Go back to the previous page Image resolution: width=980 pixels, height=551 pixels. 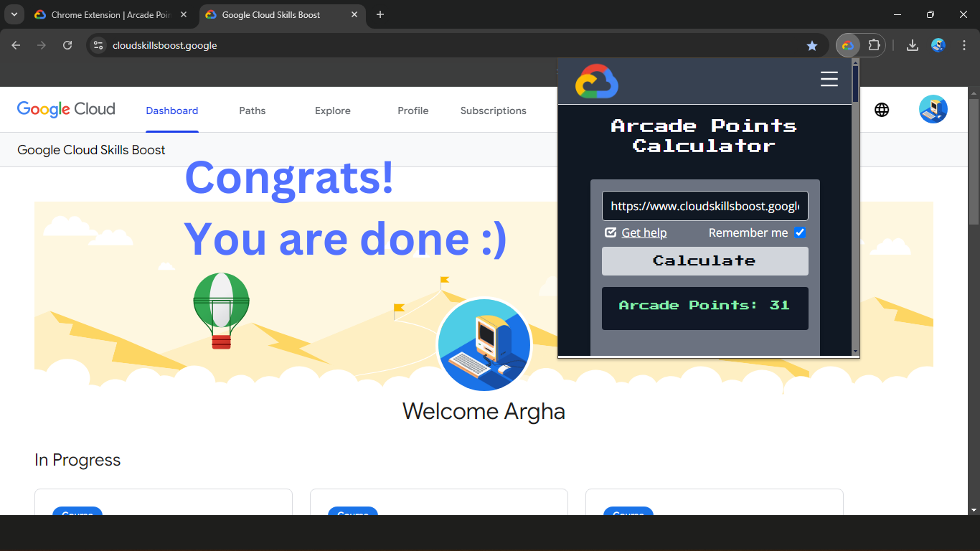tap(16, 45)
